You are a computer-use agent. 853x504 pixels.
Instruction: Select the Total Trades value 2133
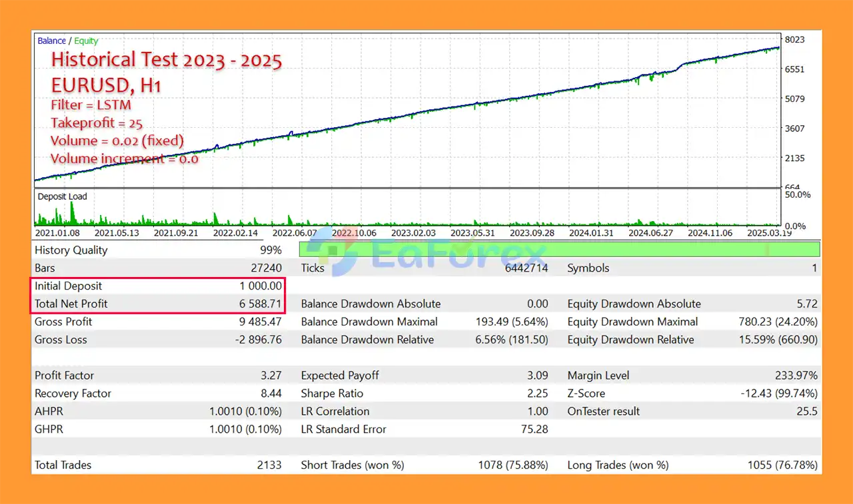pos(269,465)
